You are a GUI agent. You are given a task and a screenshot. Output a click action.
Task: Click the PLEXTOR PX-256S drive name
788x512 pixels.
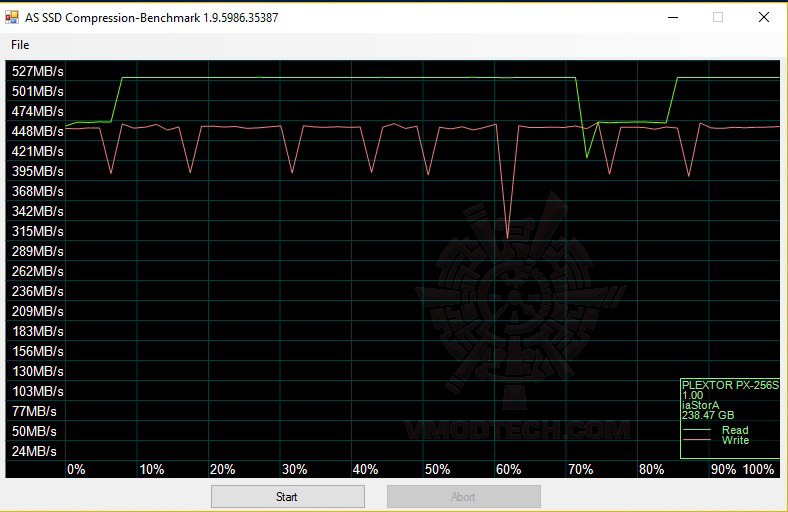[730, 385]
